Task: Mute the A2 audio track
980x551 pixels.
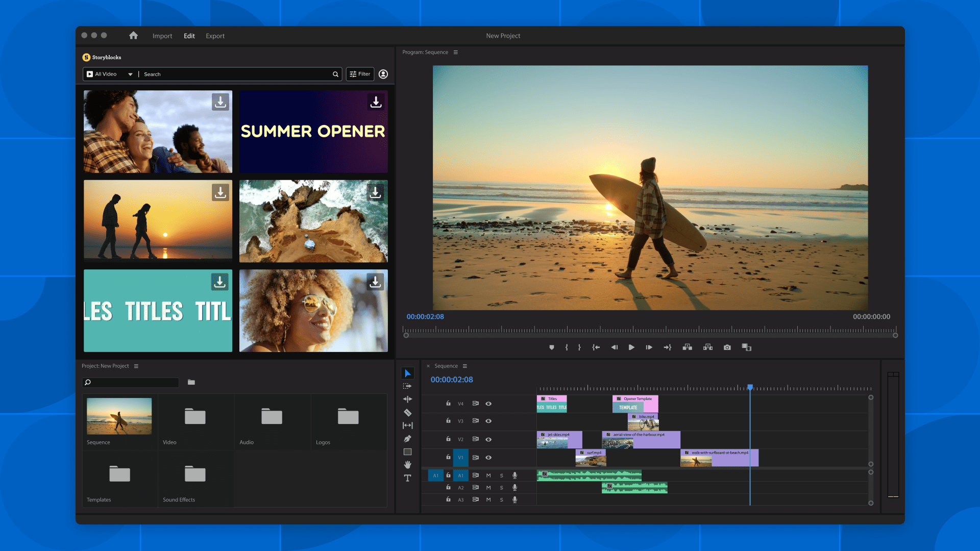Action: pos(488,487)
